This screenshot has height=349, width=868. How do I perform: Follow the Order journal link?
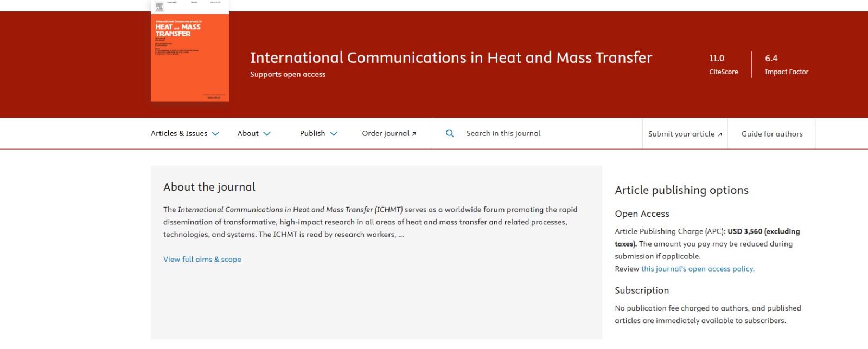click(389, 133)
